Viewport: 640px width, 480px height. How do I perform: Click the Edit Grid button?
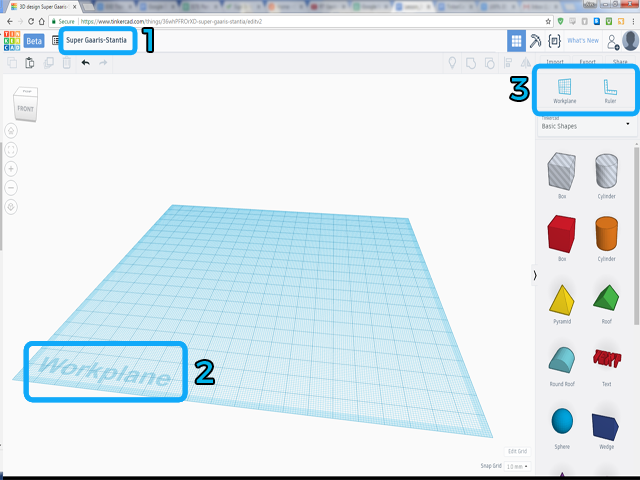coord(517,451)
